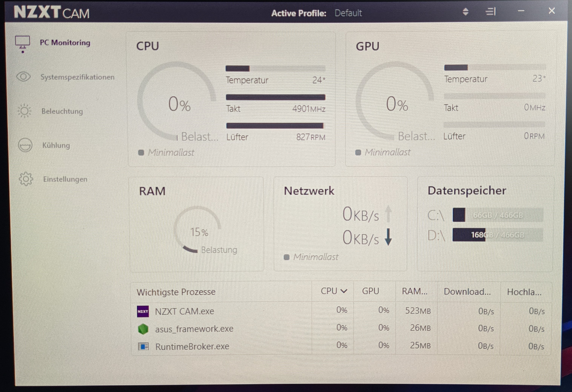Screen dimensions: 572x392
Task: Click the GPU temperature value '23°'
Action: click(x=539, y=78)
